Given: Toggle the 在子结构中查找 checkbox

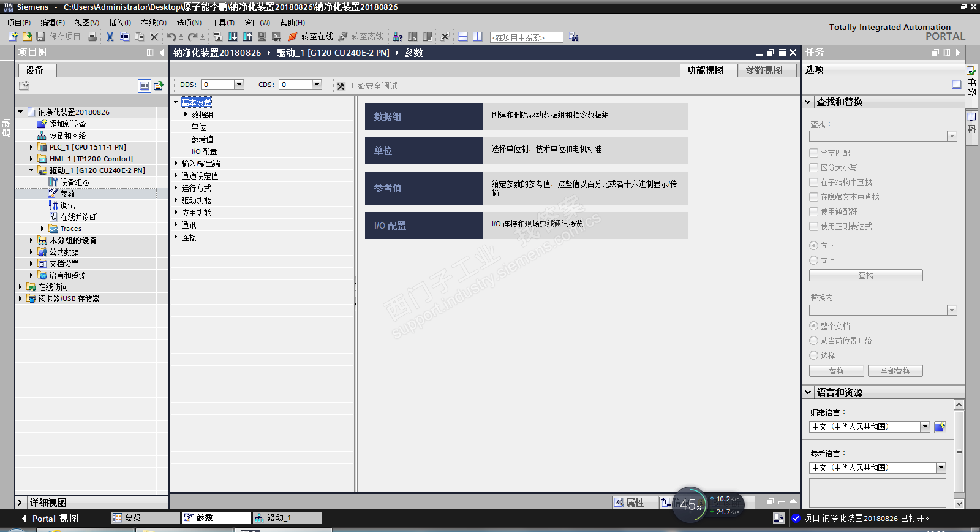Looking at the screenshot, I should pyautogui.click(x=814, y=182).
